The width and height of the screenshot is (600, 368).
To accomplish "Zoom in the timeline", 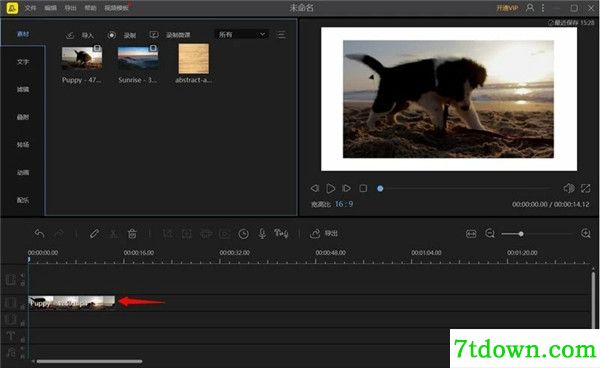I will (x=585, y=233).
